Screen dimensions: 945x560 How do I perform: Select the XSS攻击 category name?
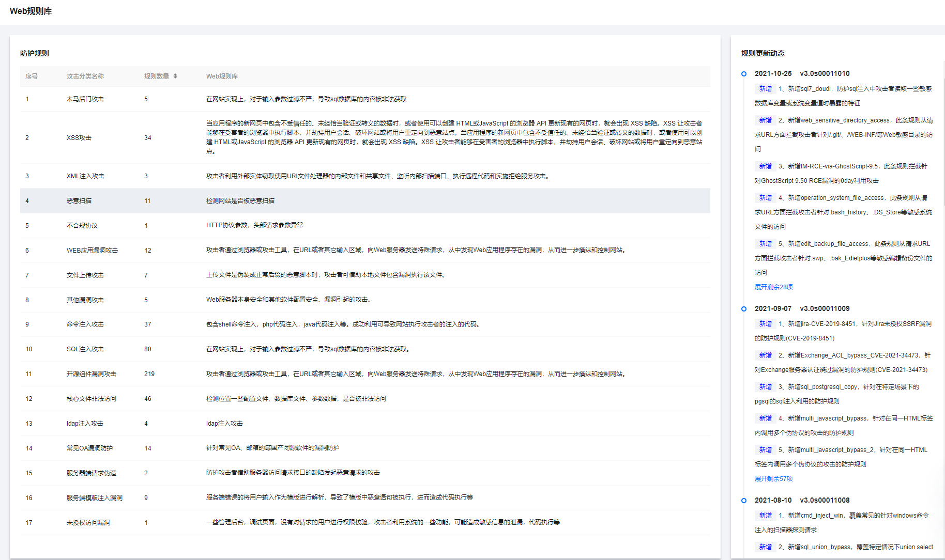tap(79, 138)
